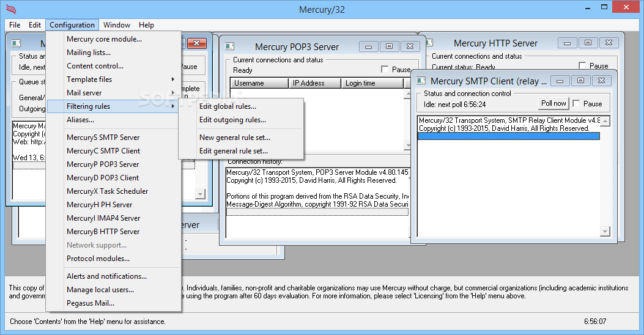The height and width of the screenshot is (335, 644).
Task: Toggle Pause checkbox in HTTP Server window
Action: click(x=582, y=65)
